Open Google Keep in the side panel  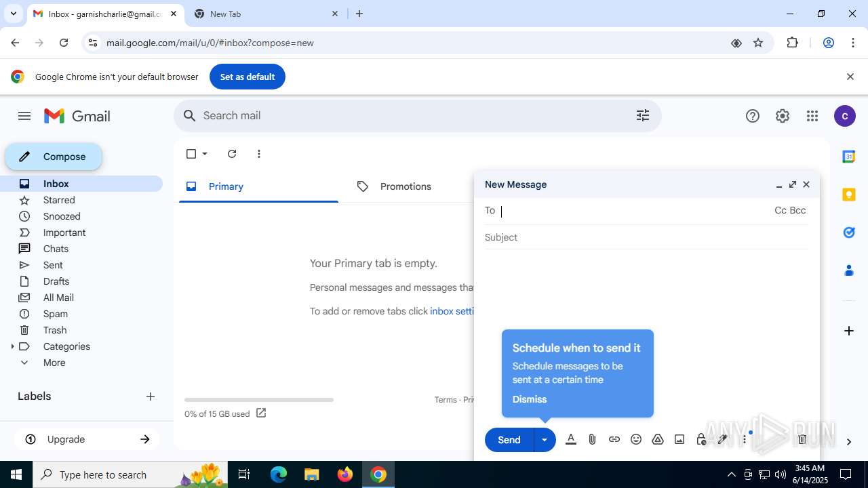848,195
